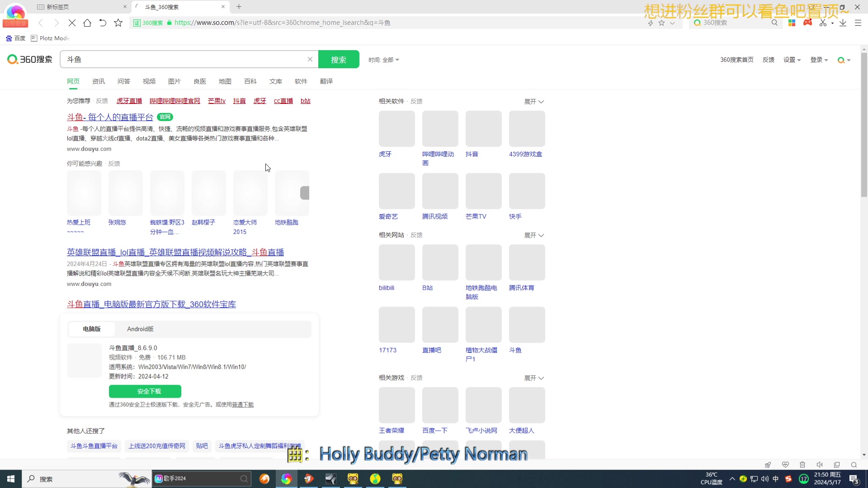Click the magnifier in the 360搜索 toolbar box

pyautogui.click(x=774, y=23)
